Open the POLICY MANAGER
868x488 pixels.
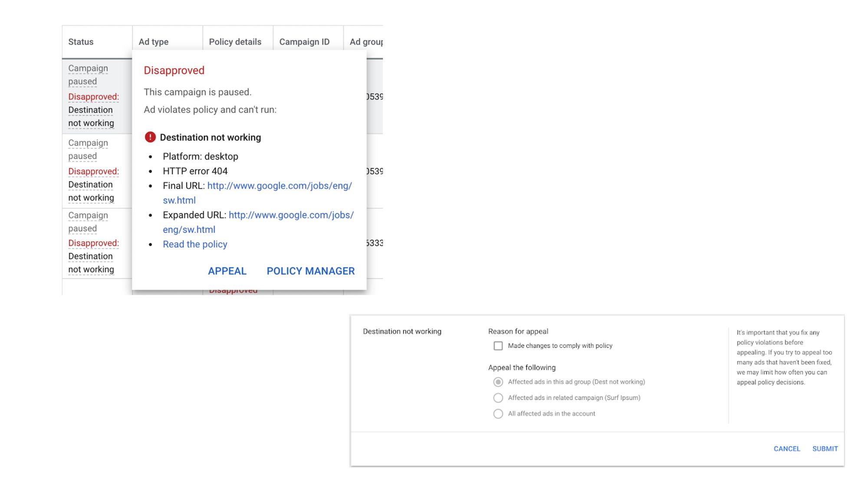coord(310,271)
